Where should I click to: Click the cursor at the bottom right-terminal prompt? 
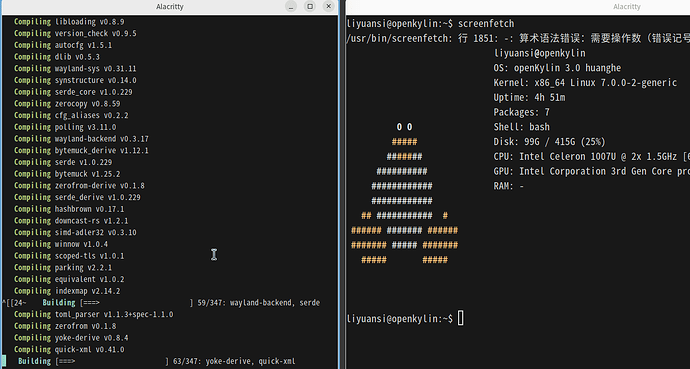[460, 318]
